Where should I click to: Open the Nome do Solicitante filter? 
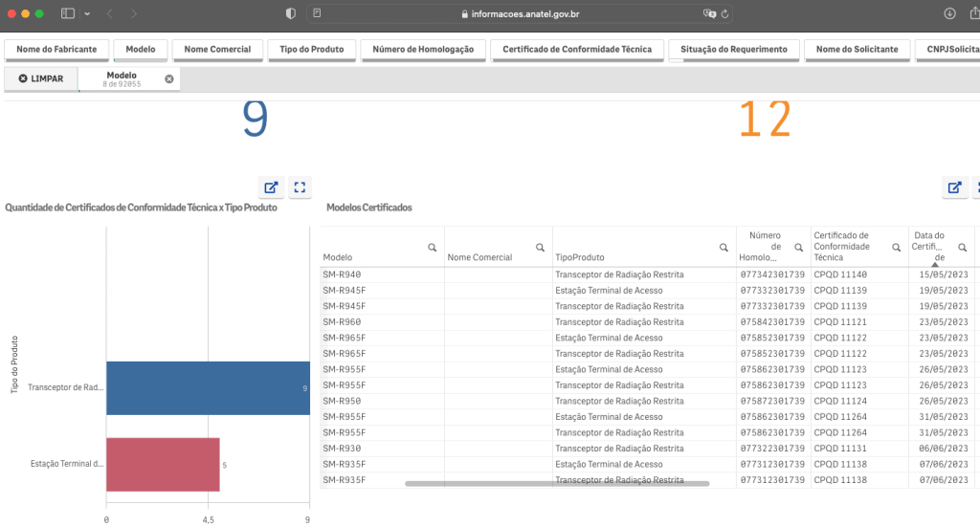pyautogui.click(x=857, y=50)
